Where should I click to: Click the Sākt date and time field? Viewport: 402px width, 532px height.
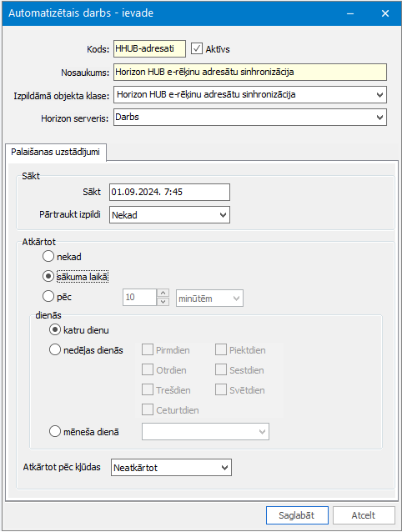tap(169, 192)
